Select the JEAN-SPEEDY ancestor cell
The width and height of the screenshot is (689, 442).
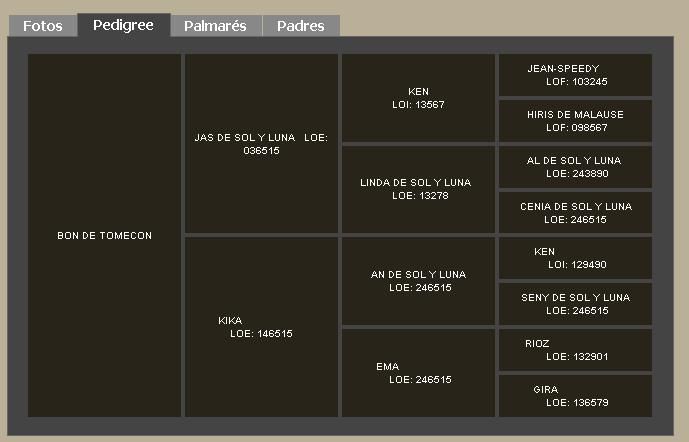pyautogui.click(x=575, y=75)
